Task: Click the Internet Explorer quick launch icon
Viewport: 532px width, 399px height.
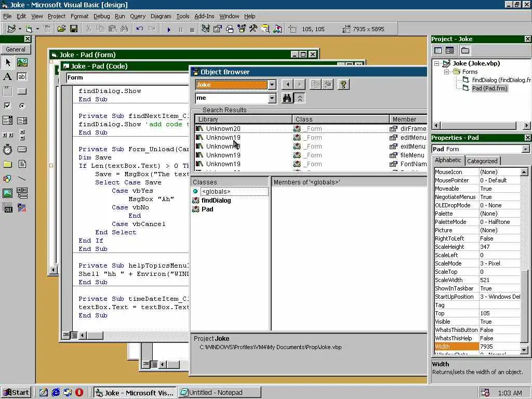Action: tap(56, 393)
